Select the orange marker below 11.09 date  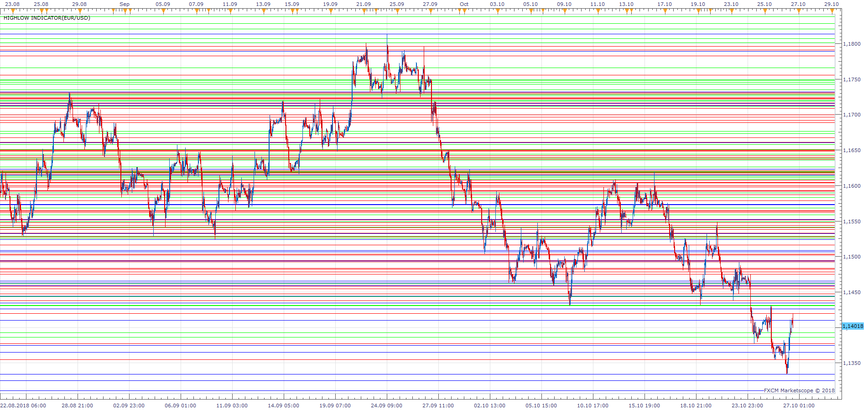[230, 11]
